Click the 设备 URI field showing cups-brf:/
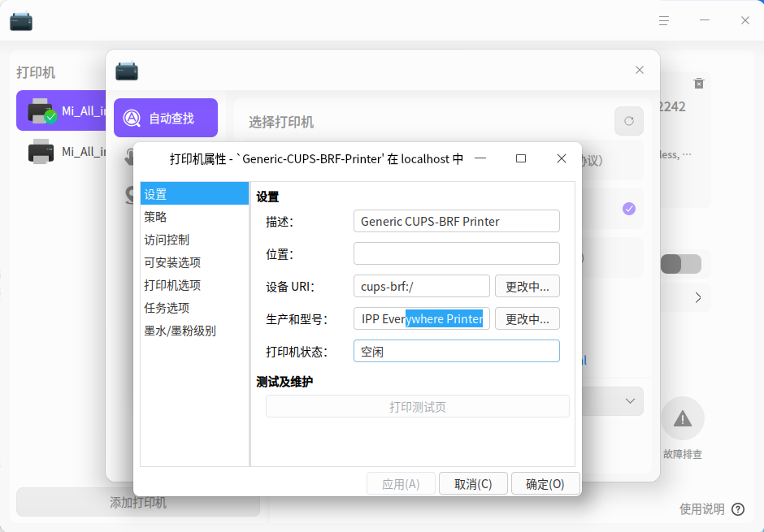Image resolution: width=764 pixels, height=532 pixels. (x=422, y=286)
